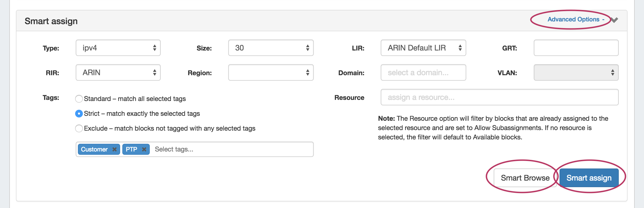Click the Customer tag label
Screen dimensions: 644x208
(94, 149)
